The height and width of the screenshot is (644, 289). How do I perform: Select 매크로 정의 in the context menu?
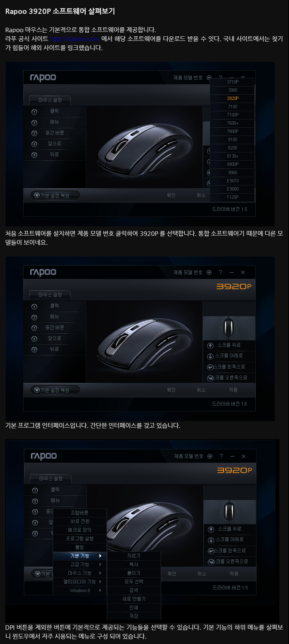(80, 530)
